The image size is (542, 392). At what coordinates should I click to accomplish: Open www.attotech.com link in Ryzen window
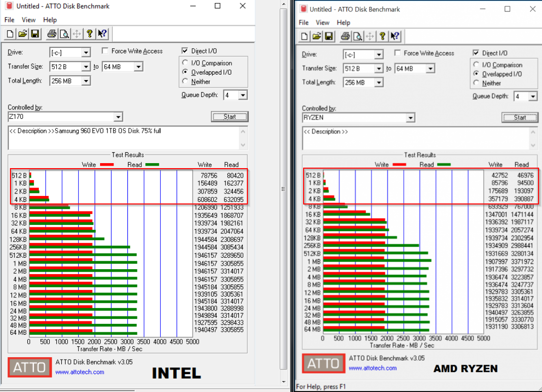[373, 368]
